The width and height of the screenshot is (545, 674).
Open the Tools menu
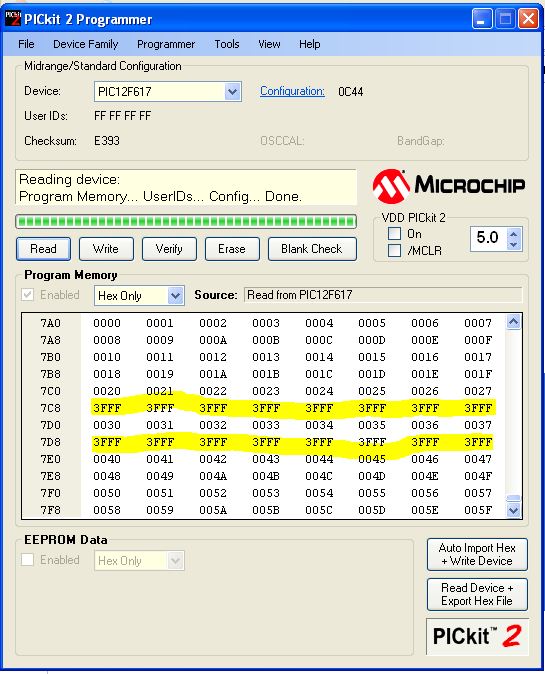(227, 44)
